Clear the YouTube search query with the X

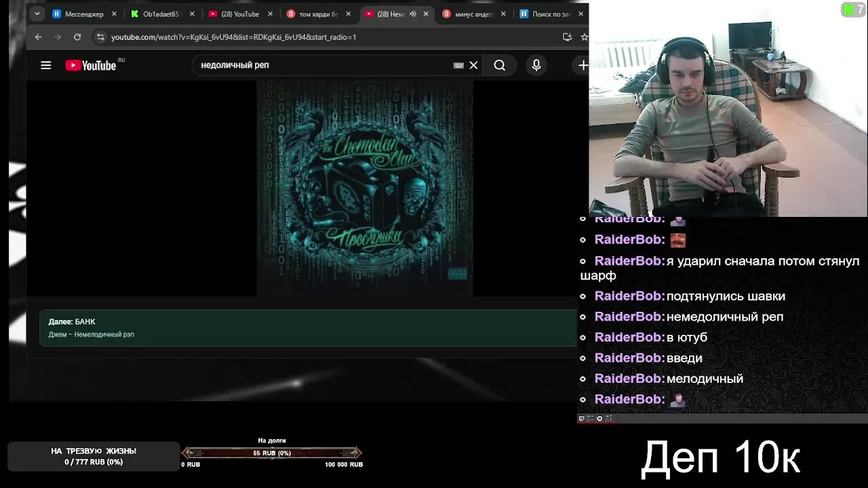point(473,65)
